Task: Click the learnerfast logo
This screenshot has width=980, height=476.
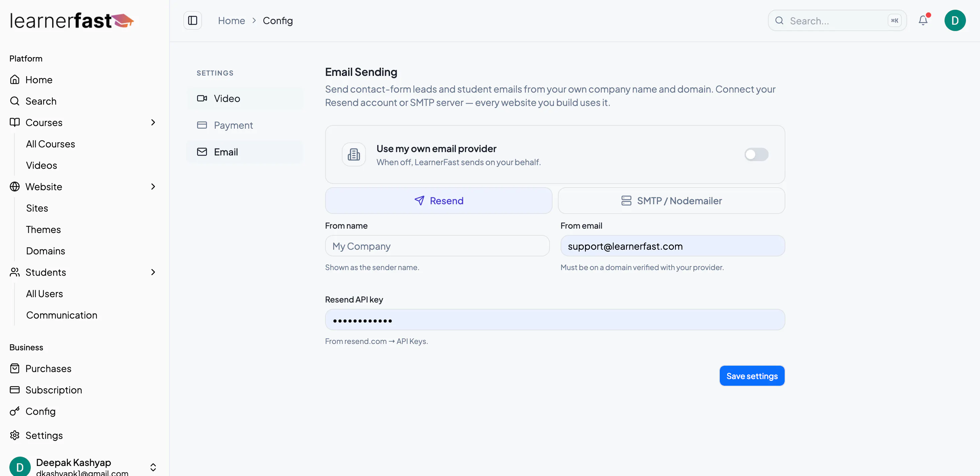Action: coord(72,20)
